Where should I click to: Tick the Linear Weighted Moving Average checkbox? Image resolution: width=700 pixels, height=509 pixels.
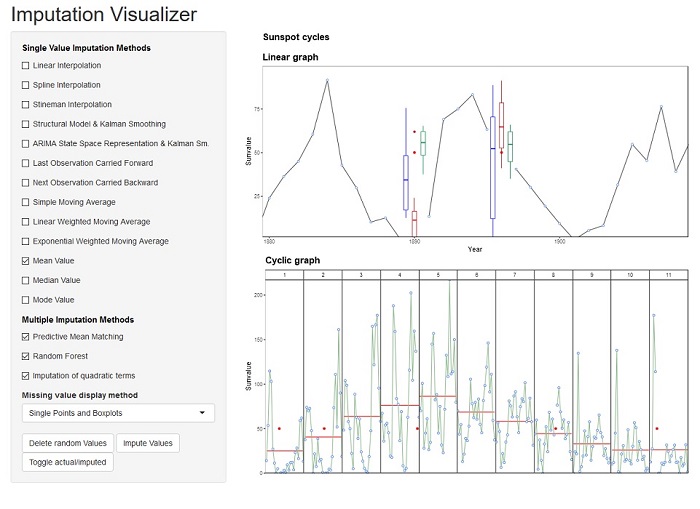[x=25, y=222]
